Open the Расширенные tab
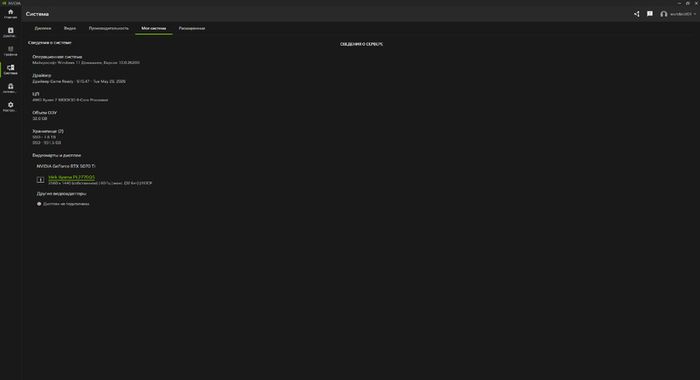Screen dimensions: 700x380 click(x=192, y=28)
